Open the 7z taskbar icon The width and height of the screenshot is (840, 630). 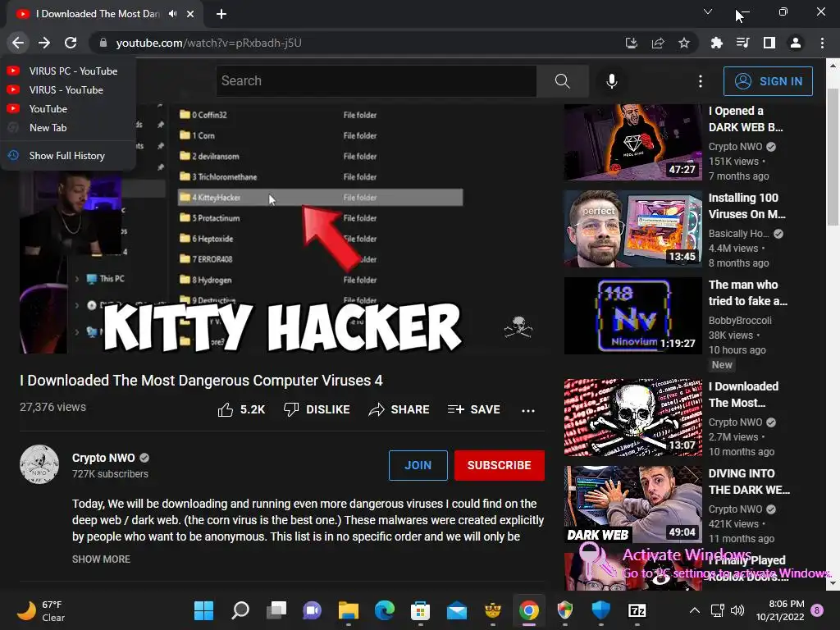637,610
